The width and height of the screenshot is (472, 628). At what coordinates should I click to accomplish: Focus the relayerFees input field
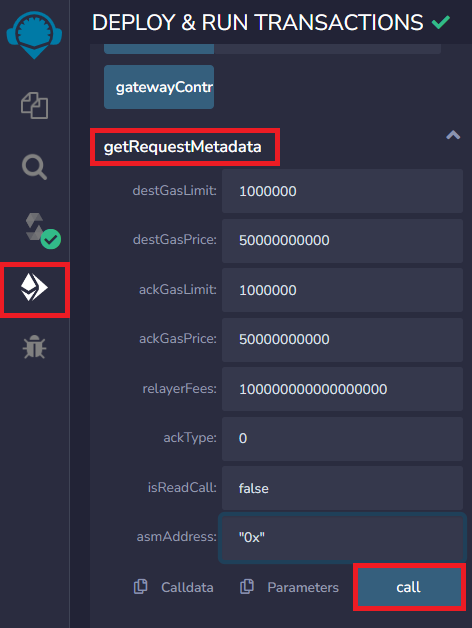[343, 389]
